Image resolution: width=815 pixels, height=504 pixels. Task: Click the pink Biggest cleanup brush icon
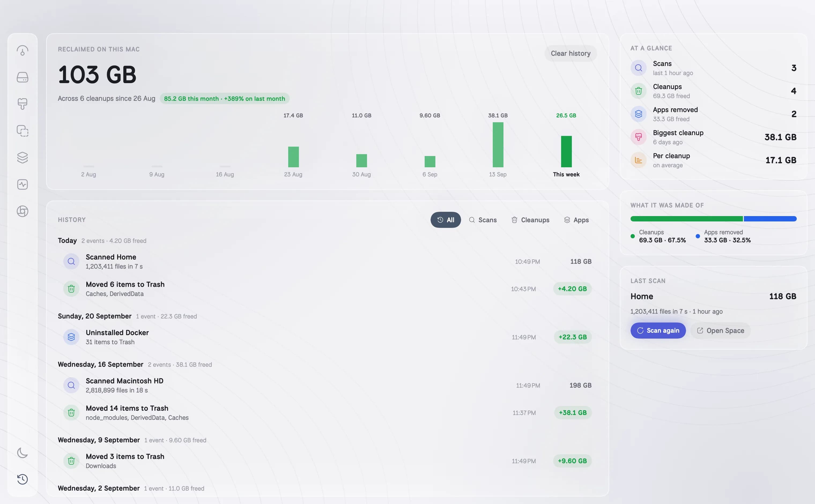[x=638, y=137]
